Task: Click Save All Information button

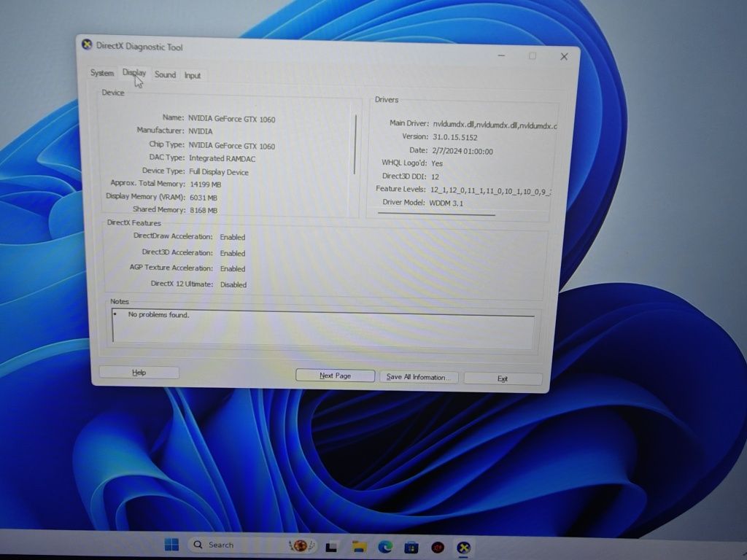Action: (419, 377)
